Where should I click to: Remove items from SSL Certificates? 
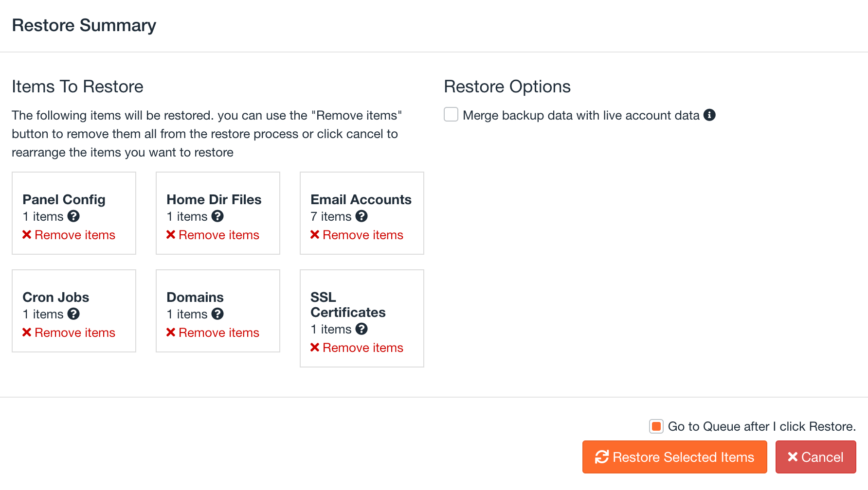(x=357, y=348)
